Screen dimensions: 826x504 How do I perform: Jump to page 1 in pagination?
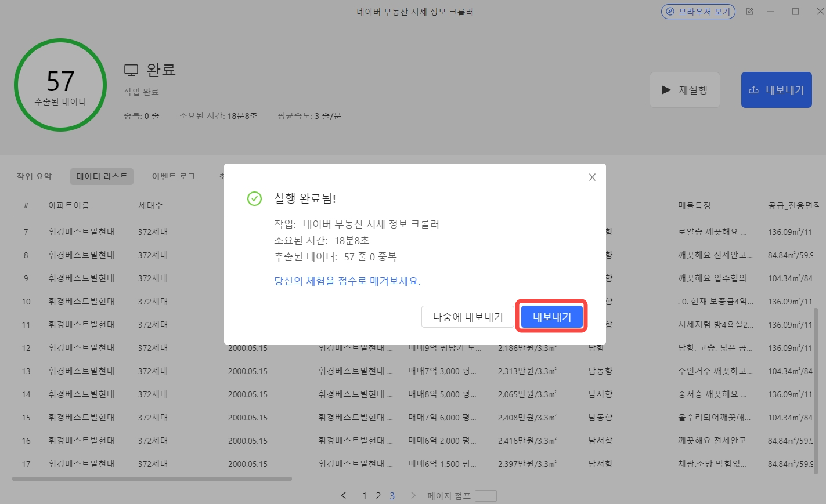click(365, 496)
